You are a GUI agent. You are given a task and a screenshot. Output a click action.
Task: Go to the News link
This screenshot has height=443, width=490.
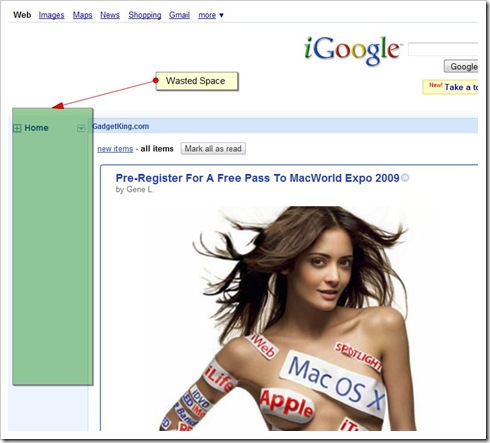[110, 15]
